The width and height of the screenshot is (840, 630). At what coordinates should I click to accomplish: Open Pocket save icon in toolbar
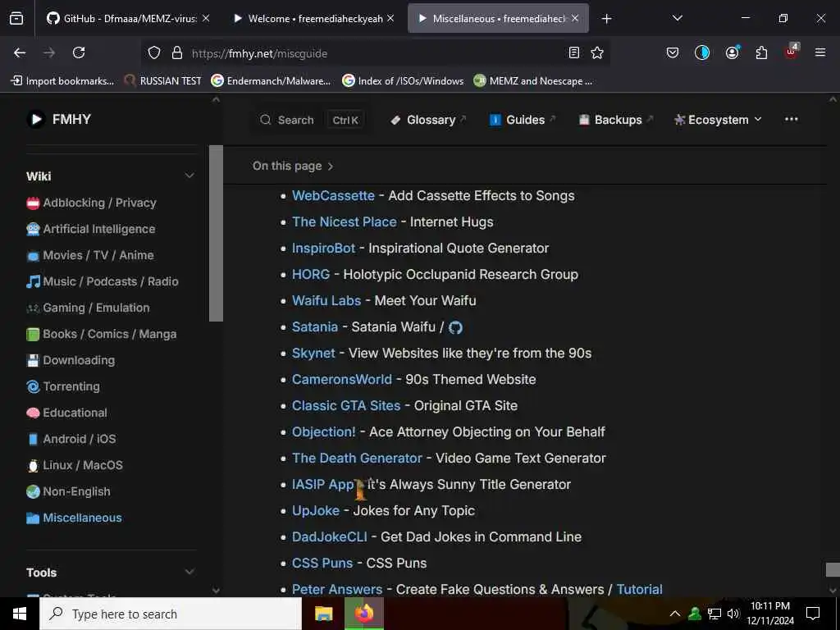(673, 52)
